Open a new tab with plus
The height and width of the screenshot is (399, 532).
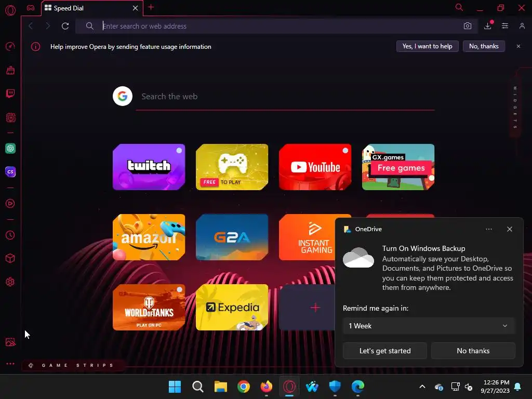coord(151,7)
